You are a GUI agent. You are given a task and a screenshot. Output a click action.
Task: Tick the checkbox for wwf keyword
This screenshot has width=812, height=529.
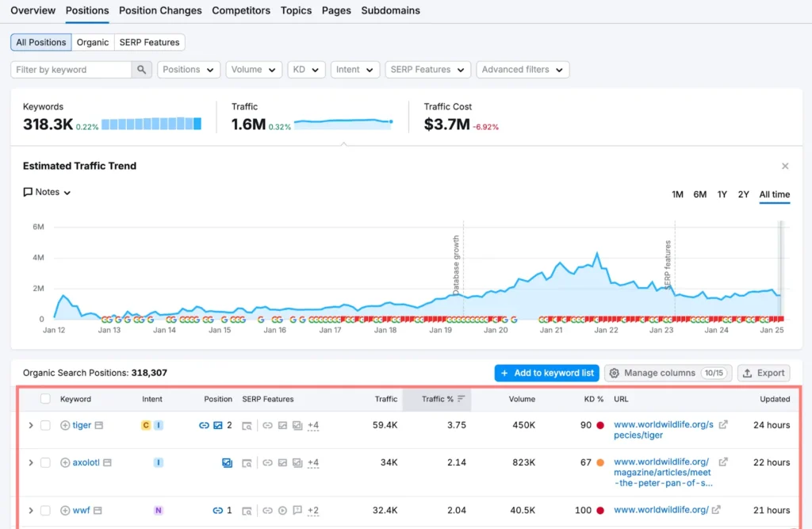(45, 511)
